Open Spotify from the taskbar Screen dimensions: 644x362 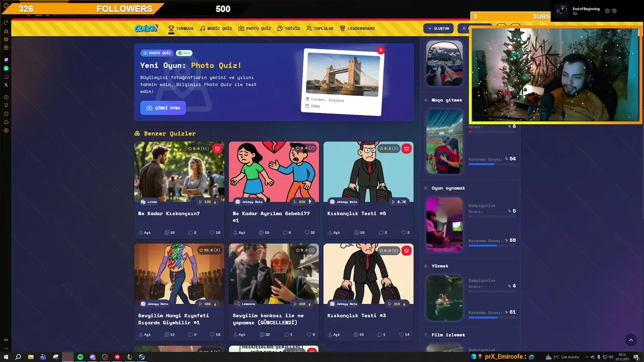[x=80, y=357]
